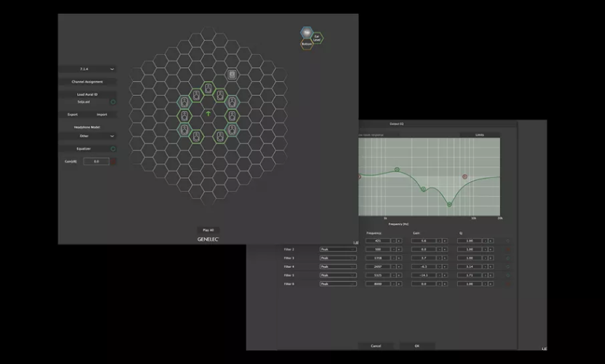The width and height of the screenshot is (605, 364).
Task: Click the lowest EQ node on the curve
Action: click(450, 204)
